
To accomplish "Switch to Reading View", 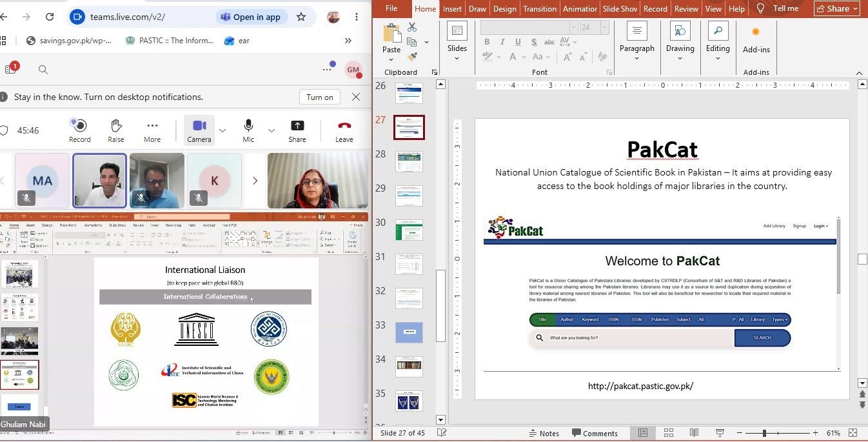I will coord(695,433).
